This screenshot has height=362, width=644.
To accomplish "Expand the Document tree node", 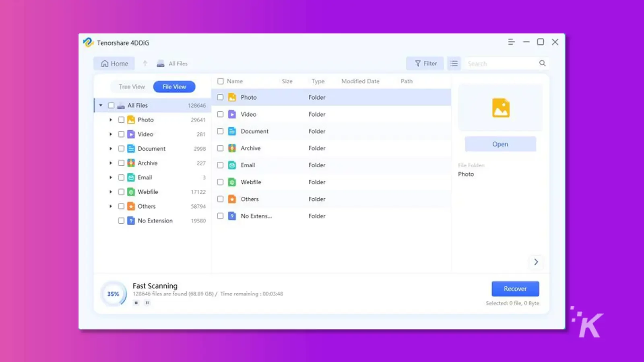I will tap(111, 149).
